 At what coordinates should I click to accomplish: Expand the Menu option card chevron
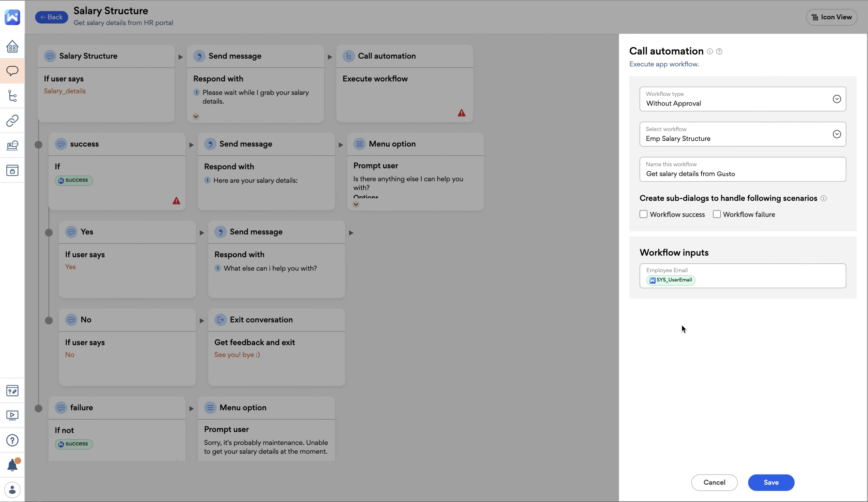(356, 205)
